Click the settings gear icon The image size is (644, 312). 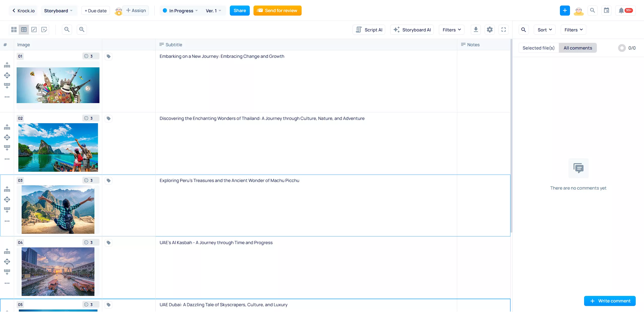pyautogui.click(x=490, y=29)
